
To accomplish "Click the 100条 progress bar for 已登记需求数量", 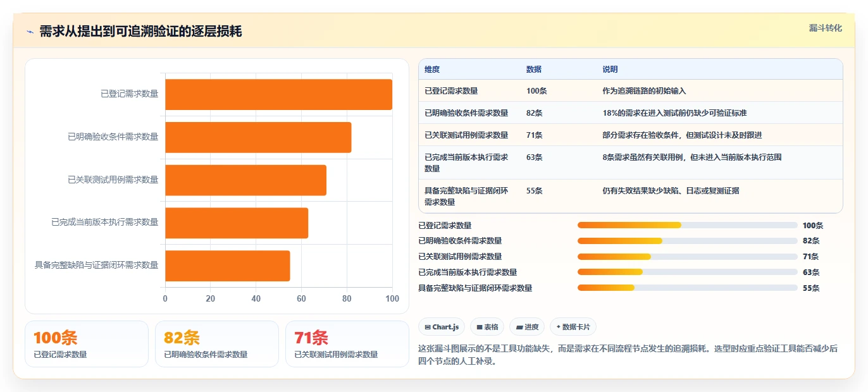I will pyautogui.click(x=688, y=225).
